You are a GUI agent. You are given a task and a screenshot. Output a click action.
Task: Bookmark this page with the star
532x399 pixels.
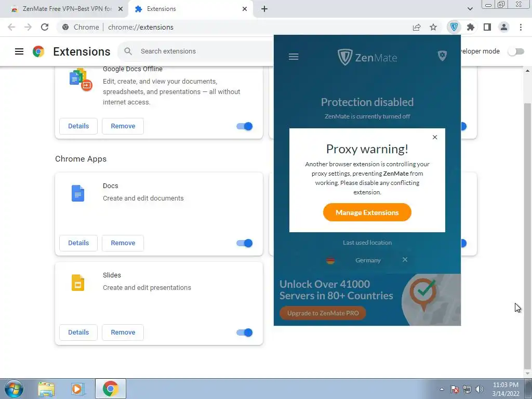coord(433,27)
